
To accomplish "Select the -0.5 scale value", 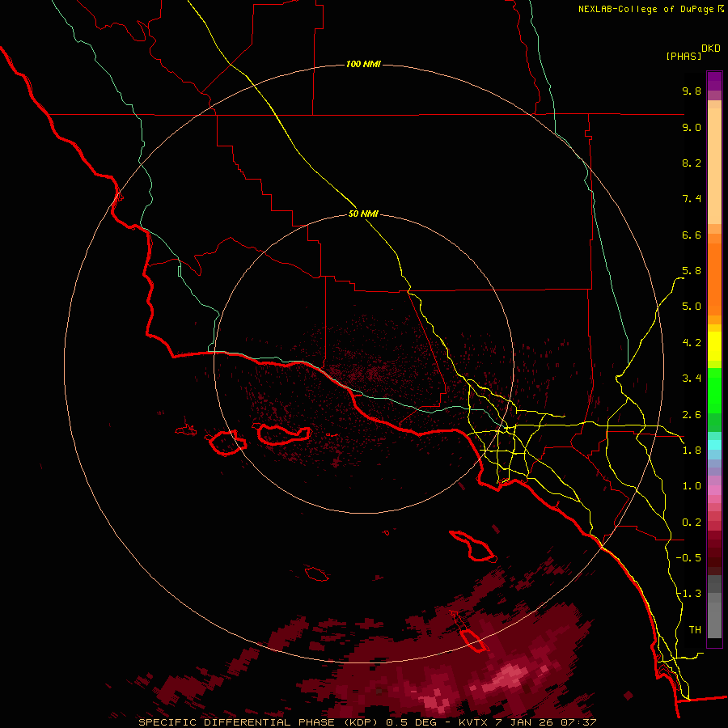I will pos(688,558).
